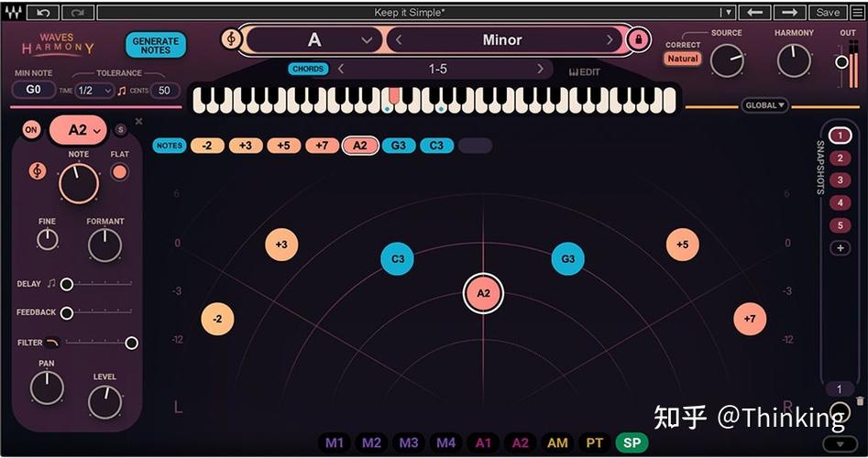Close the voice panel with the X icon
This screenshot has width=868, height=458.
[x=139, y=121]
